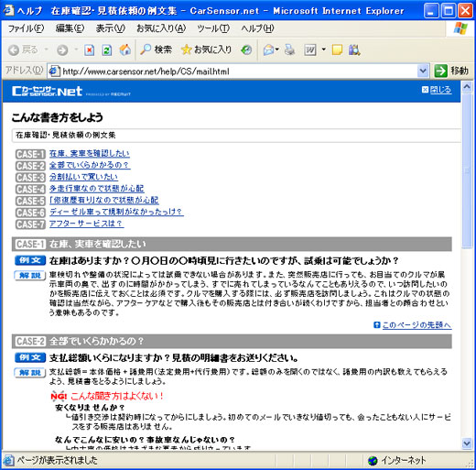Click the blue 例文 badge under CASE-1
Image resolution: width=476 pixels, height=470 pixels.
tap(30, 260)
